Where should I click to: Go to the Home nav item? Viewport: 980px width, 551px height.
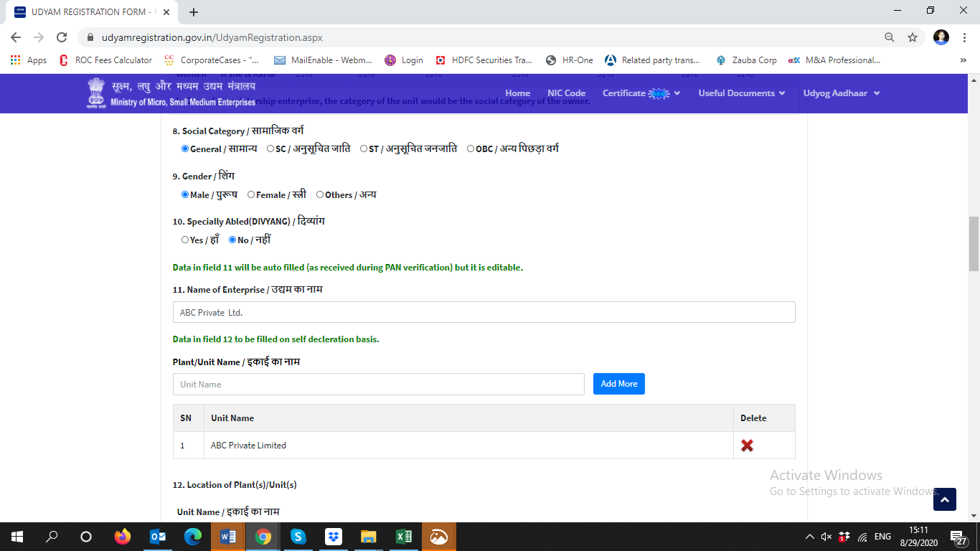(517, 93)
